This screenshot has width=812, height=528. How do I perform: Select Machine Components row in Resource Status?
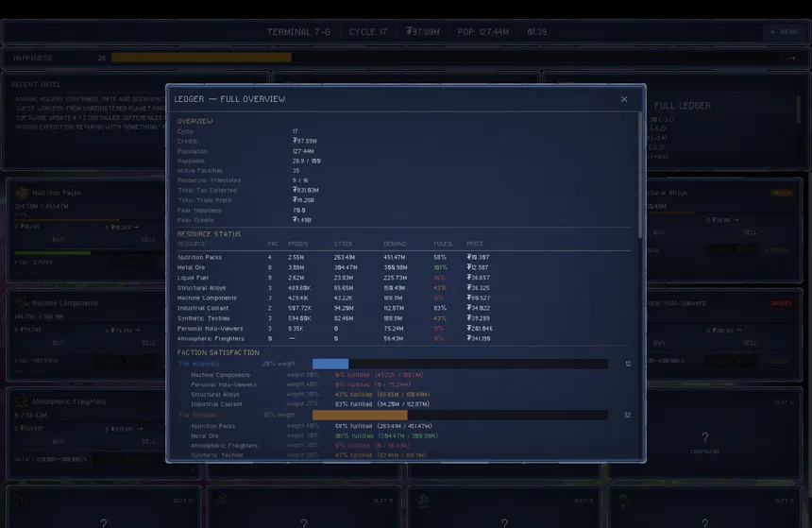(x=404, y=298)
